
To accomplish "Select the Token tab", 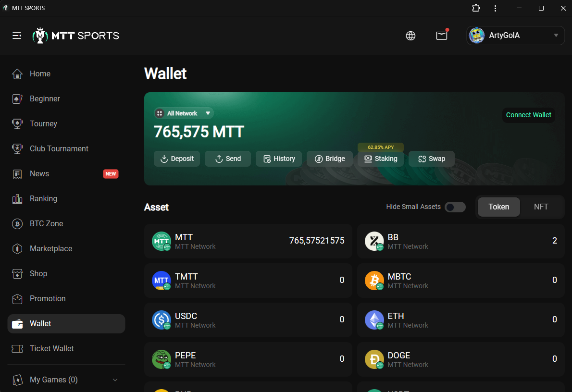I will (498, 207).
